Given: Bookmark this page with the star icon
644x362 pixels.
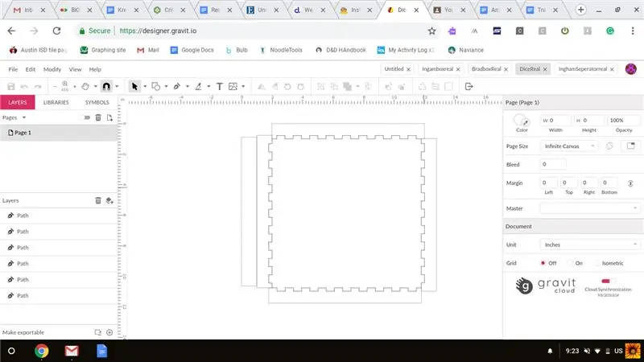Looking at the screenshot, I should coord(431,31).
